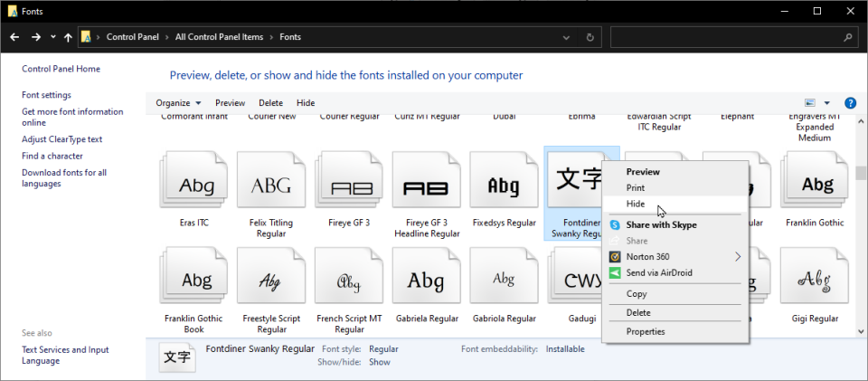The image size is (868, 381).
Task: Click the Forward navigation arrow
Action: click(36, 37)
